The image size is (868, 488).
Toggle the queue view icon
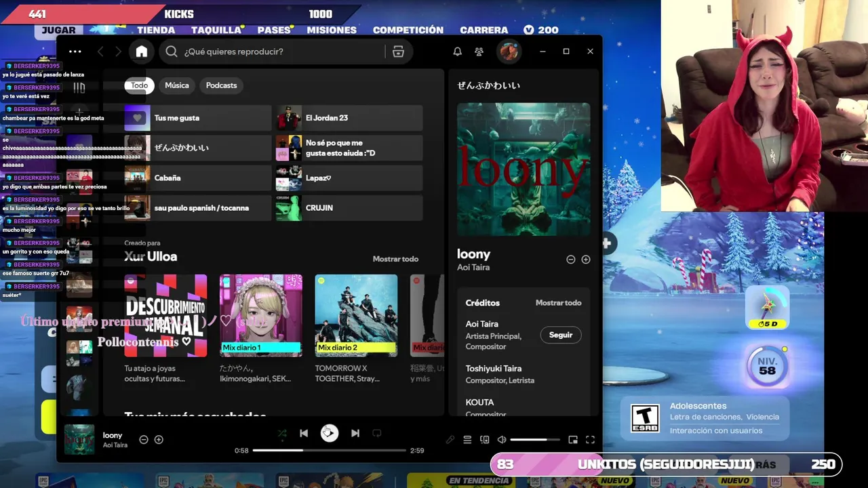[x=467, y=440]
